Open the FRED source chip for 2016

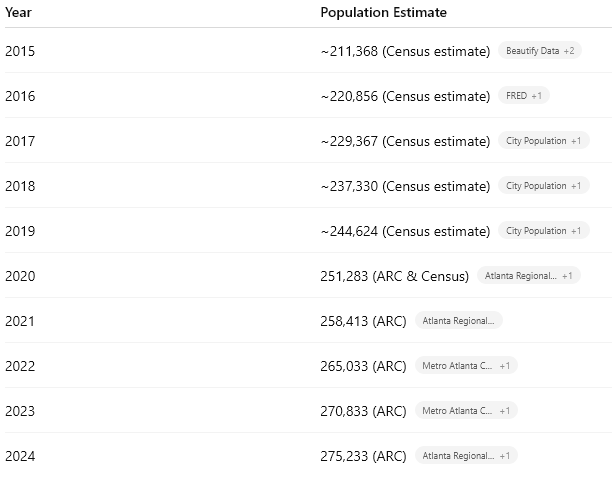point(524,96)
